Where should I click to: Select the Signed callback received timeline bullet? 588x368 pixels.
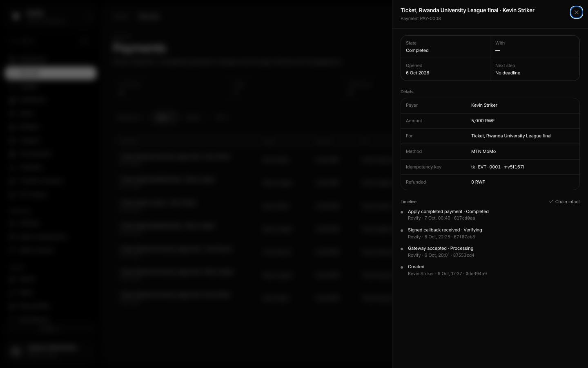[x=402, y=231]
